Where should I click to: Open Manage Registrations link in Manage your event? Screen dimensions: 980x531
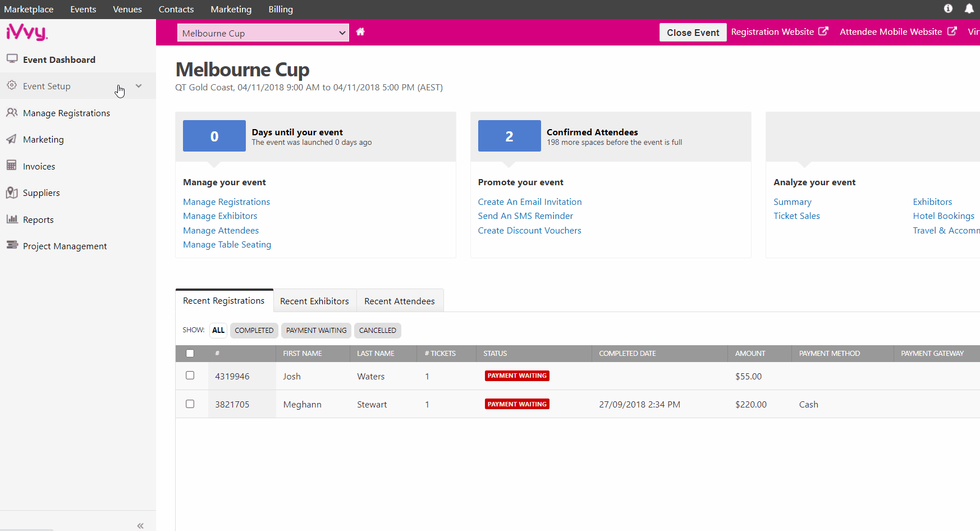(x=226, y=202)
